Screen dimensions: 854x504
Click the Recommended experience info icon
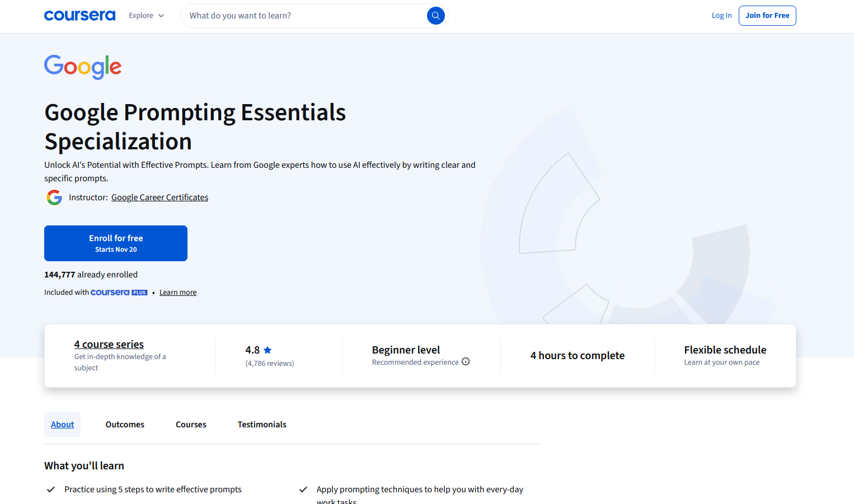466,361
